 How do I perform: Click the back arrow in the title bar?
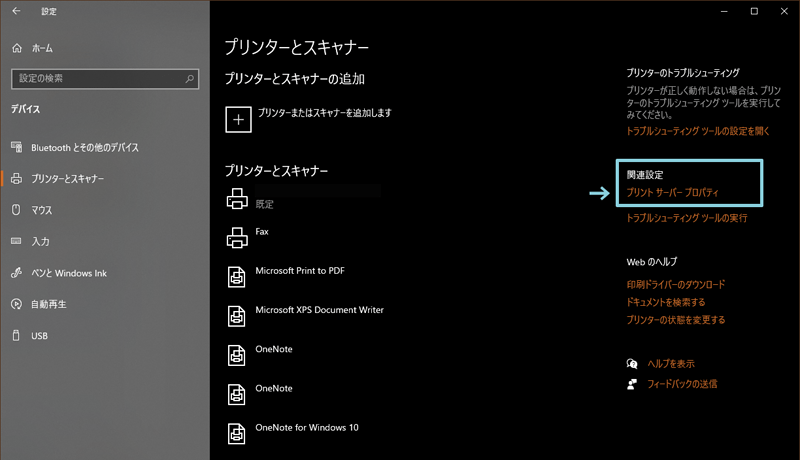[17, 12]
